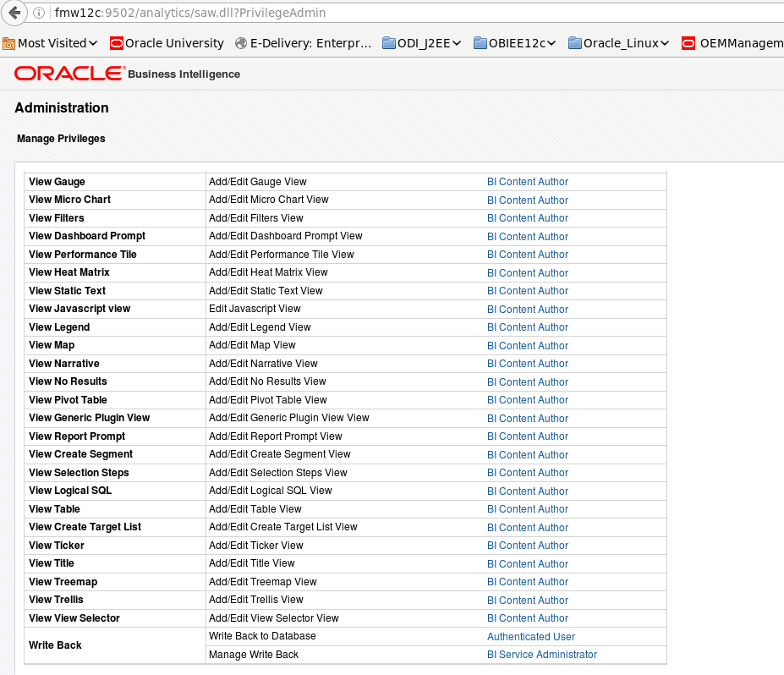The width and height of the screenshot is (784, 675).
Task: Click the Oracle University bookmark icon
Action: [x=116, y=43]
